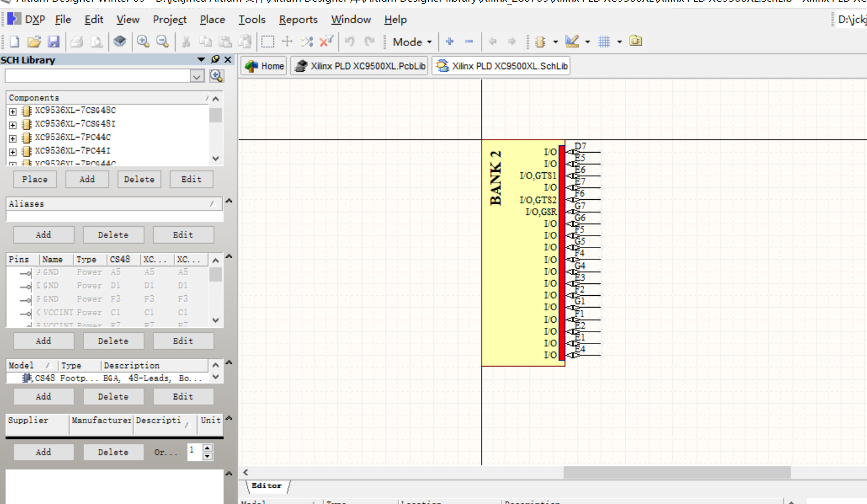Switch to the Home tab
The height and width of the screenshot is (504, 867).
point(264,66)
